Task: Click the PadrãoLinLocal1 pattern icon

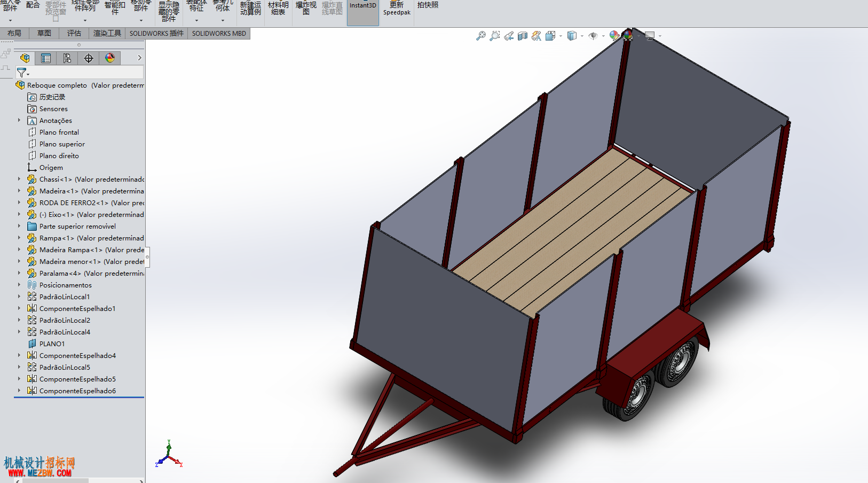Action: click(32, 297)
